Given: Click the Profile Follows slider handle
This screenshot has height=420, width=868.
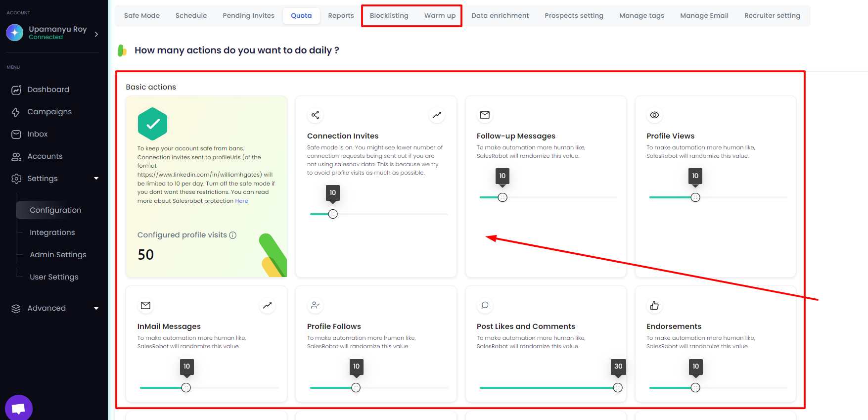Looking at the screenshot, I should [x=356, y=388].
